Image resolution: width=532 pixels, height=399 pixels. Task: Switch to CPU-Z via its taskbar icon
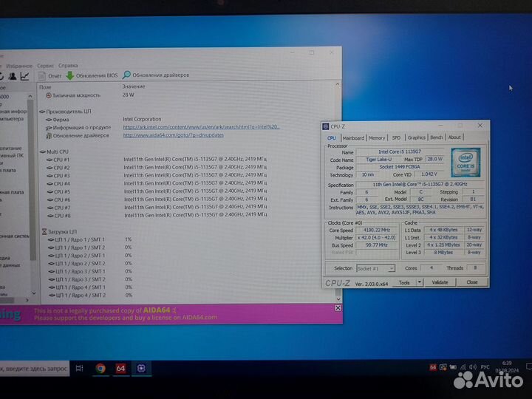tap(141, 369)
